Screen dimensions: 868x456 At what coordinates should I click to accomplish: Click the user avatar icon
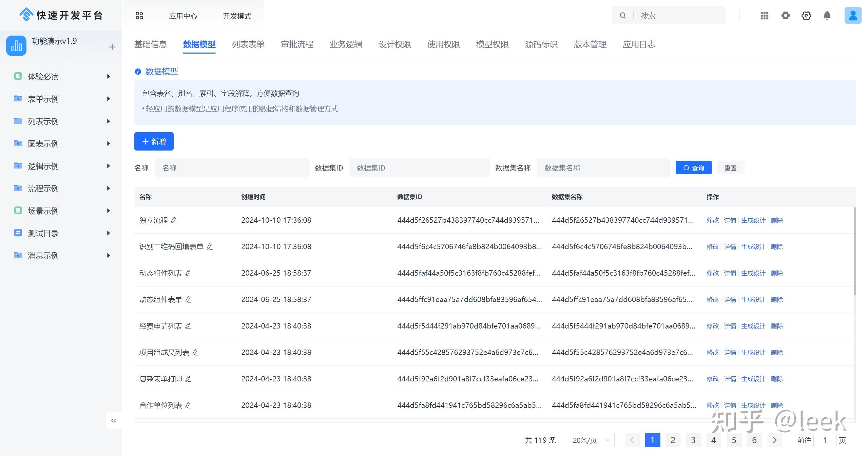pyautogui.click(x=853, y=16)
